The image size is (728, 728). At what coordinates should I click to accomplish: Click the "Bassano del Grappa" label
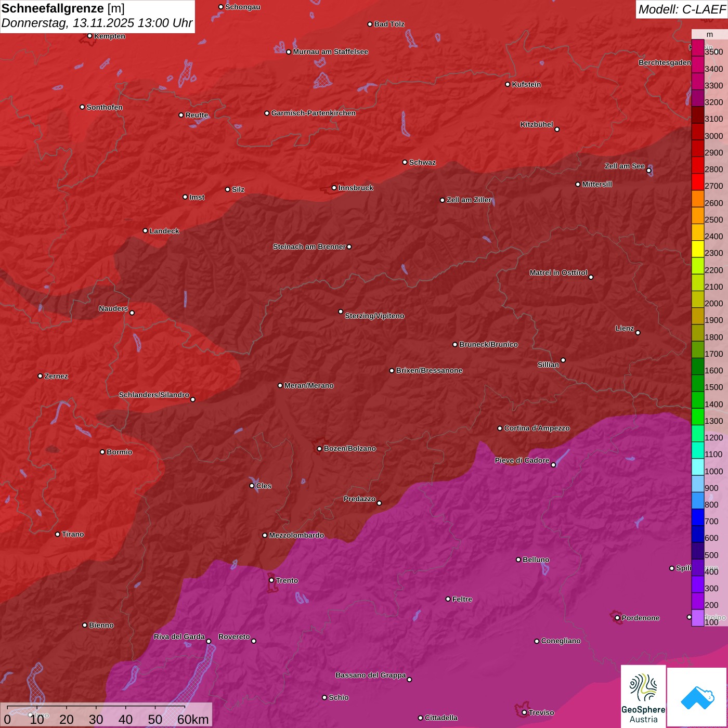[371, 675]
